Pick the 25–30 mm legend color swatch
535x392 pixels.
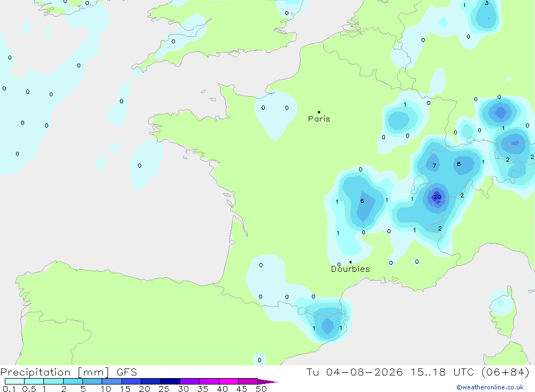[x=170, y=381]
